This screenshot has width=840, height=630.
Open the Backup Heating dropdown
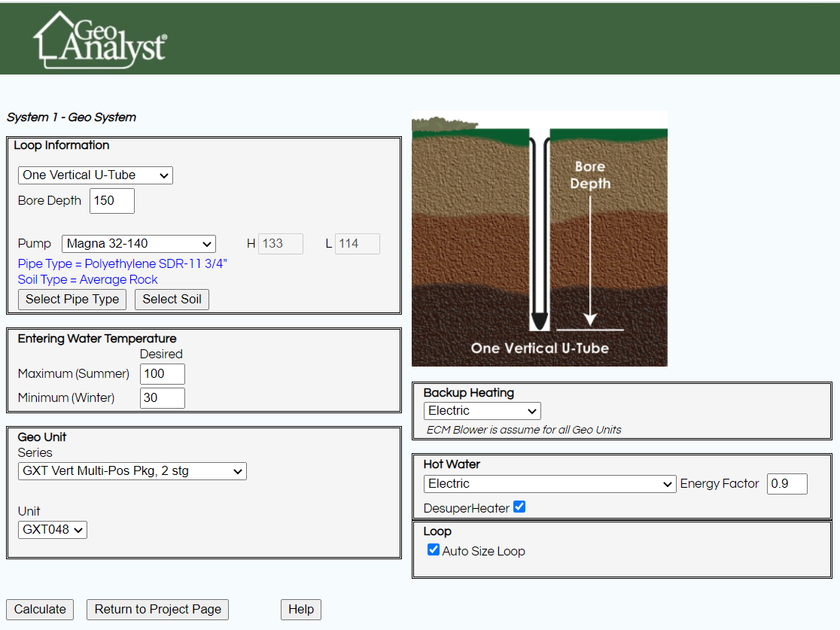coord(482,411)
